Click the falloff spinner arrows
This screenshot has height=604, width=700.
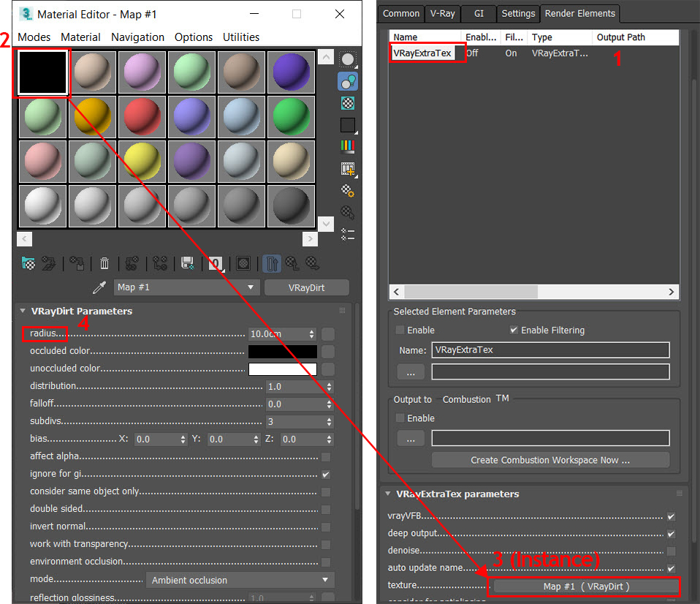click(329, 404)
